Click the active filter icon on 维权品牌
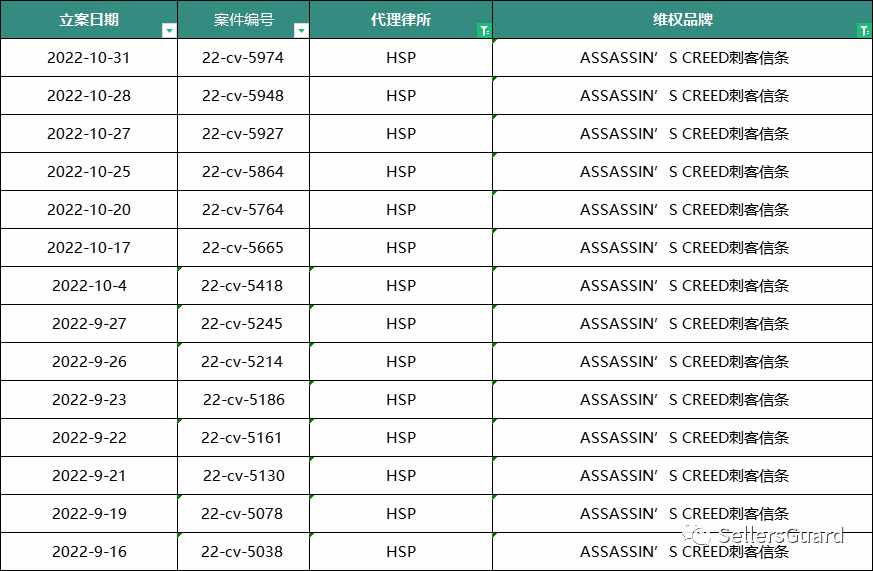Screen dimensions: 873x571 [x=864, y=31]
